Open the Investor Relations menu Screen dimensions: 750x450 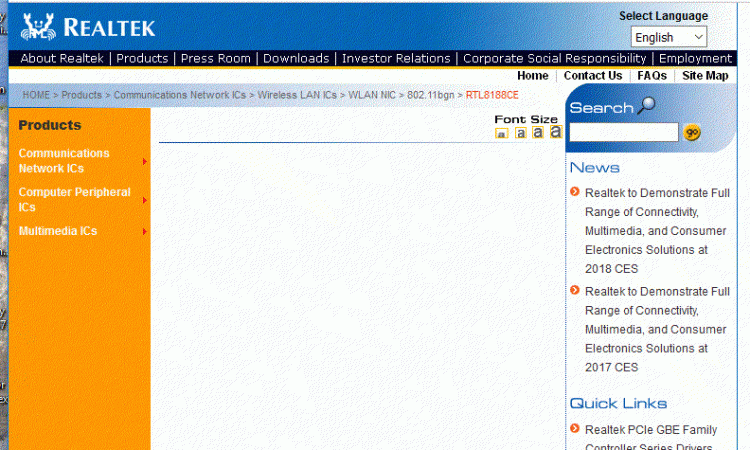tap(396, 58)
